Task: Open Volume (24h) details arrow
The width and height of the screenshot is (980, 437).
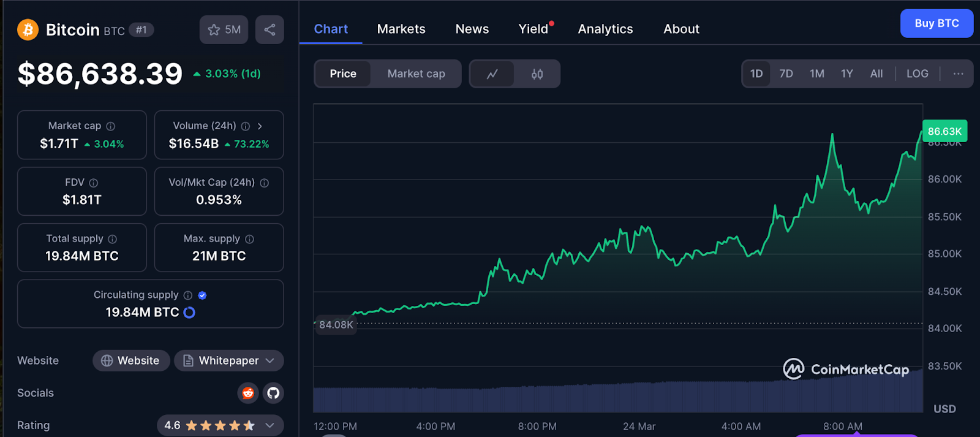Action: point(260,126)
